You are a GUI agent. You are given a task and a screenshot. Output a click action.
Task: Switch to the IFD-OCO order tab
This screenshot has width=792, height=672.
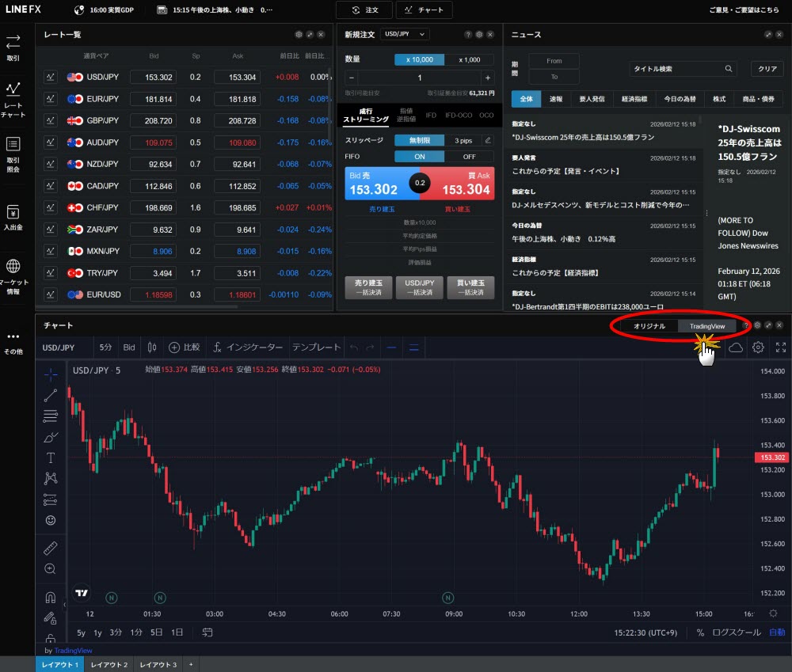click(x=459, y=115)
